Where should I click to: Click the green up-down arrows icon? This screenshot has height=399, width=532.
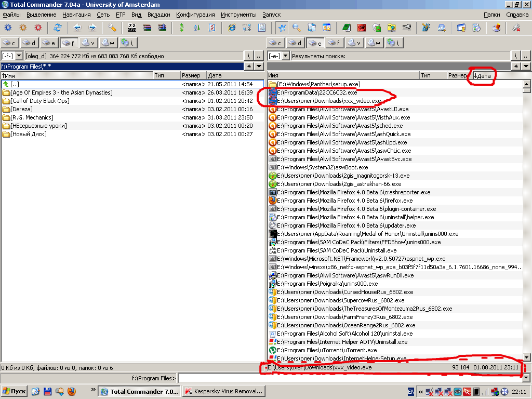click(182, 28)
